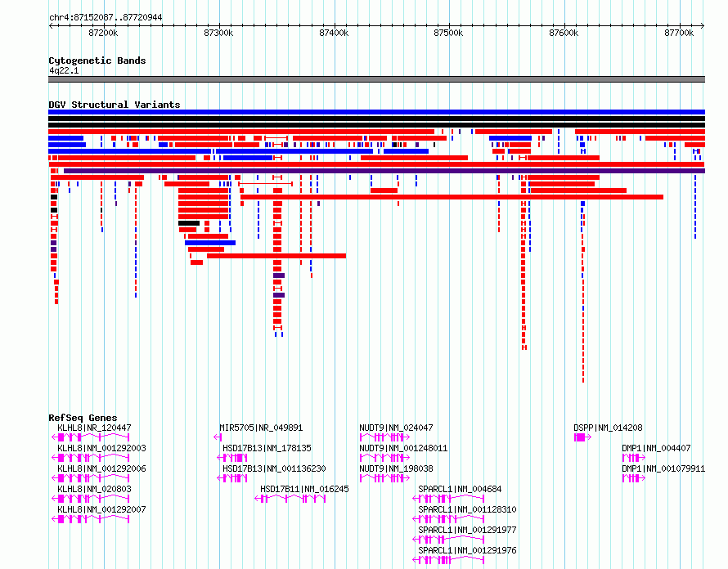
Task: Click the MIR5705 gene arrow glyph
Action: (218, 437)
